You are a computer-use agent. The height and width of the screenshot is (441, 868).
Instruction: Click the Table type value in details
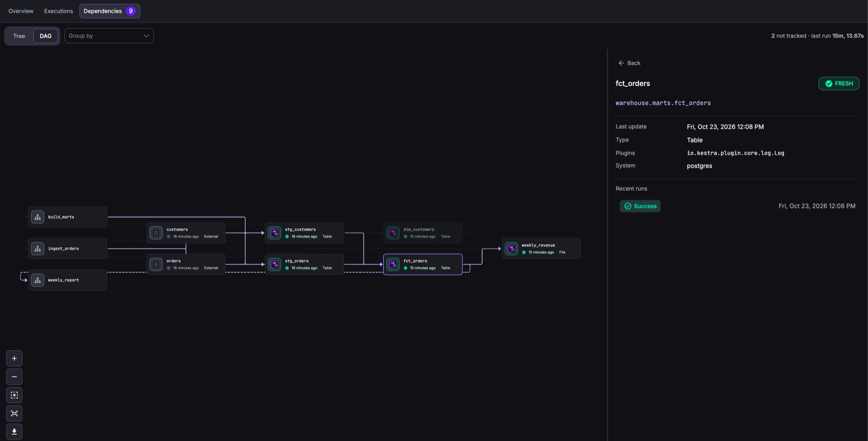[694, 140]
